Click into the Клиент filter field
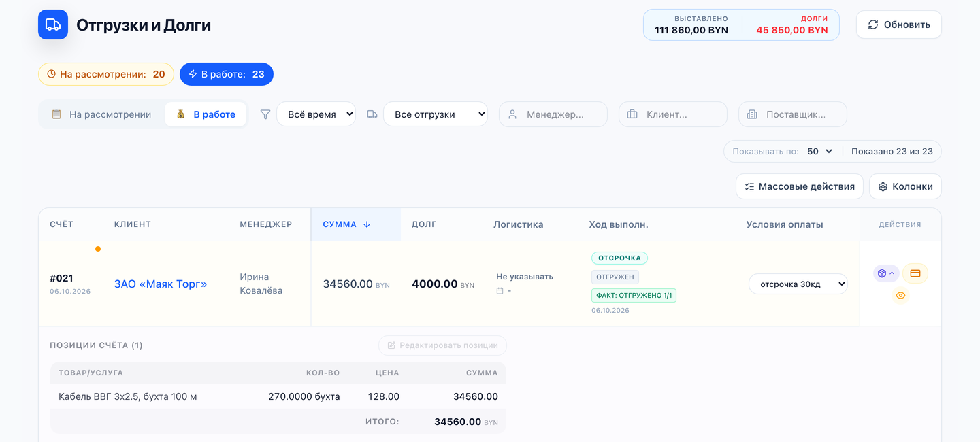 [x=673, y=114]
